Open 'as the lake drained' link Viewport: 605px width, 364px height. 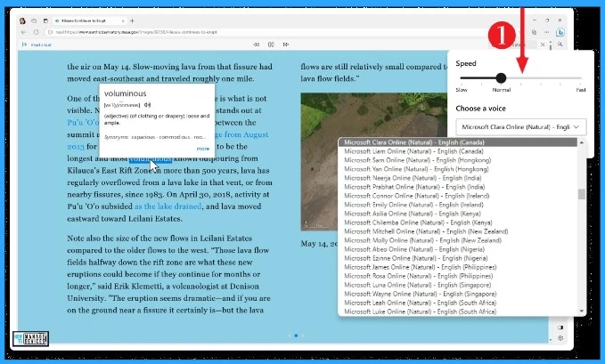tap(168, 206)
